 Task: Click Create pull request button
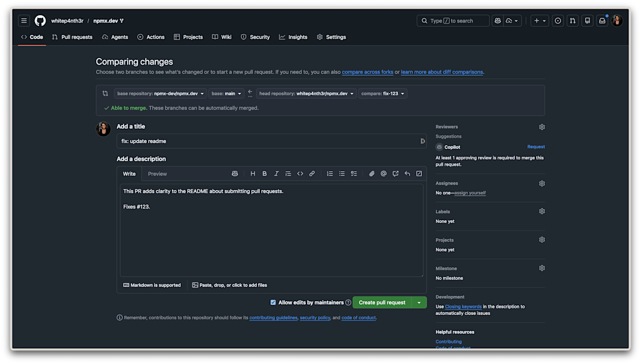(x=382, y=303)
